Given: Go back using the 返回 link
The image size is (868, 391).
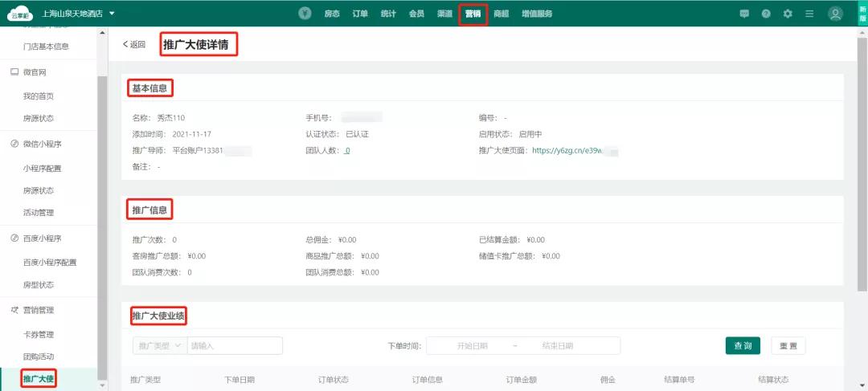Looking at the screenshot, I should coord(134,45).
